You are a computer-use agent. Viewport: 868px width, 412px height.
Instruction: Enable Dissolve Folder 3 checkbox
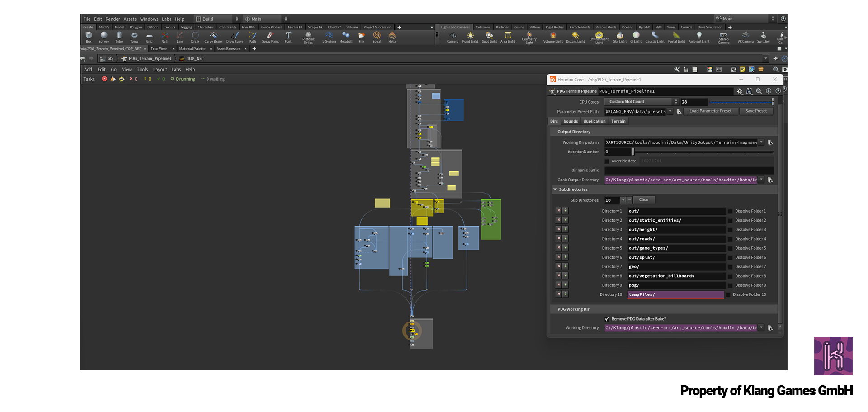730,230
